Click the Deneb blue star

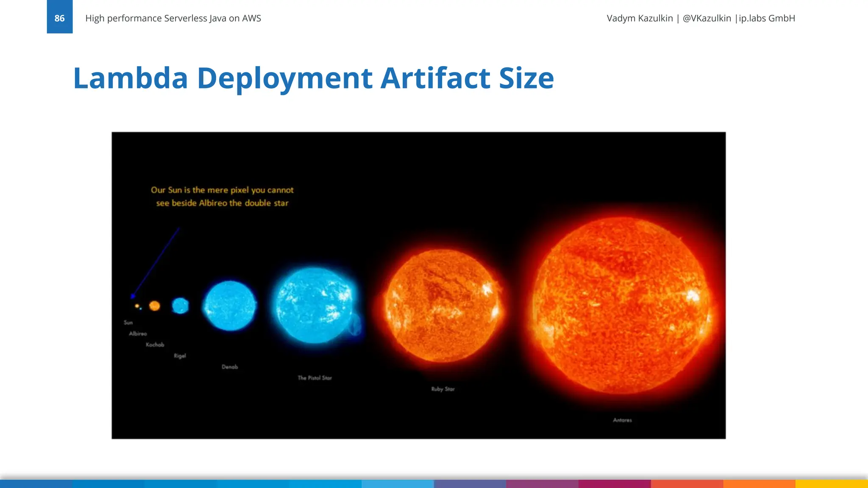230,305
